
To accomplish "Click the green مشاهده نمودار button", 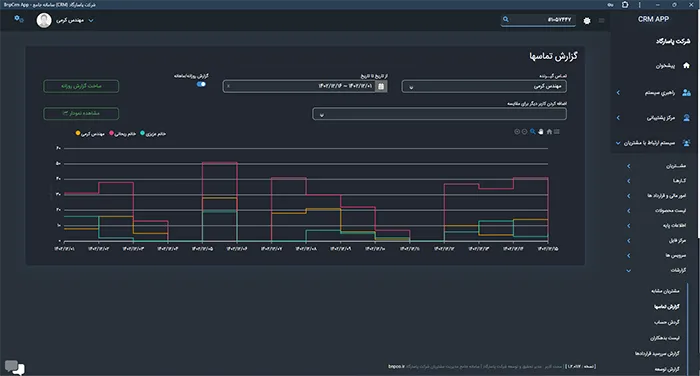I will (81, 113).
